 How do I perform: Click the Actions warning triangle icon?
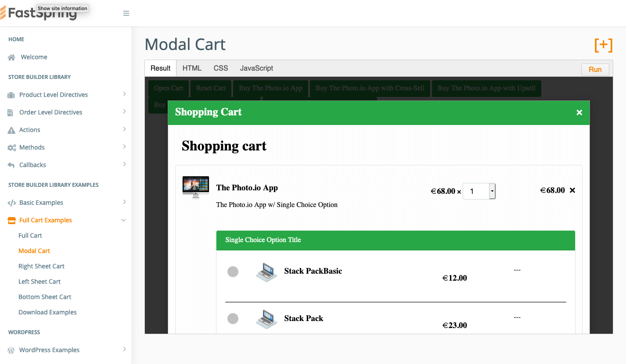coord(11,130)
